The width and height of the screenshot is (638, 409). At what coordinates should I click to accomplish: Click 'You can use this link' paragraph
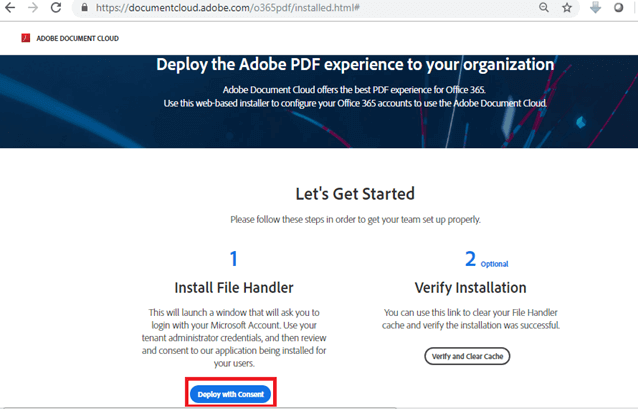[471, 319]
